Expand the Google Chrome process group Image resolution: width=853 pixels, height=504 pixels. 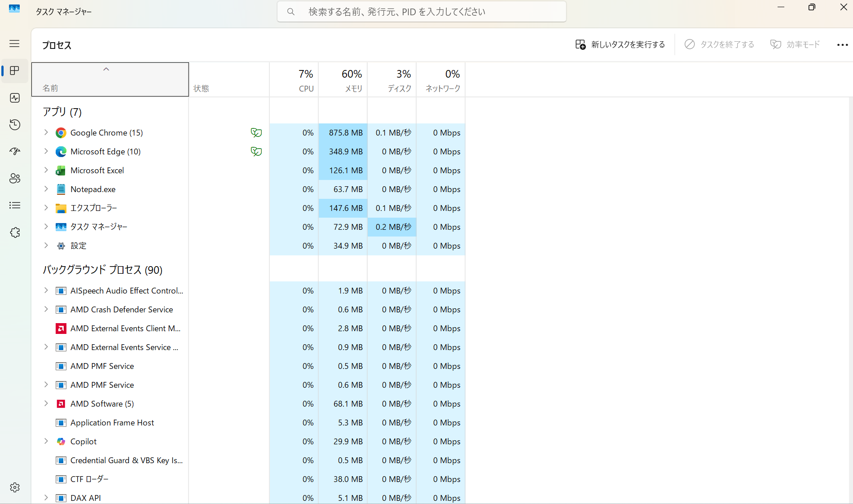coord(46,132)
